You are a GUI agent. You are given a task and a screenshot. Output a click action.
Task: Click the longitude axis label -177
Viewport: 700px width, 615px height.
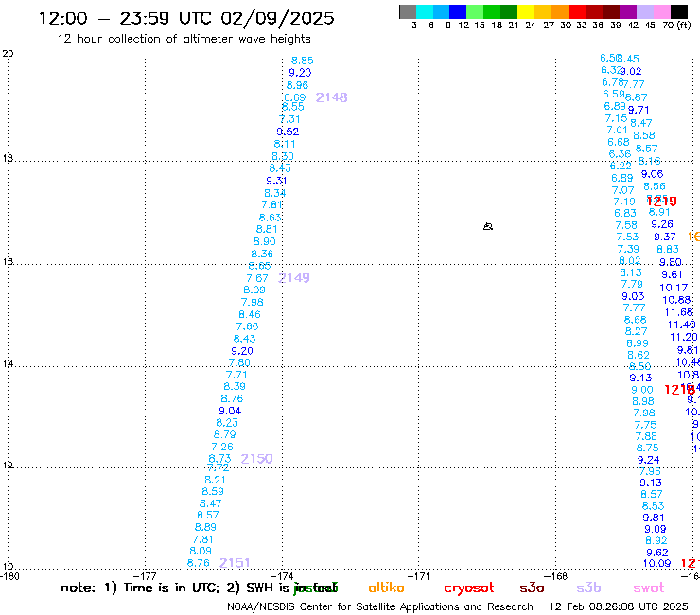pos(147,576)
